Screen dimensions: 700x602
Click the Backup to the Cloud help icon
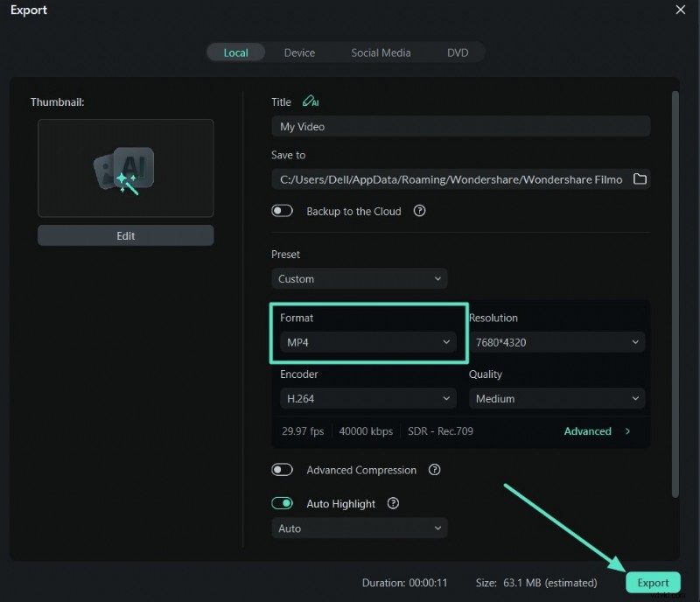click(x=419, y=211)
